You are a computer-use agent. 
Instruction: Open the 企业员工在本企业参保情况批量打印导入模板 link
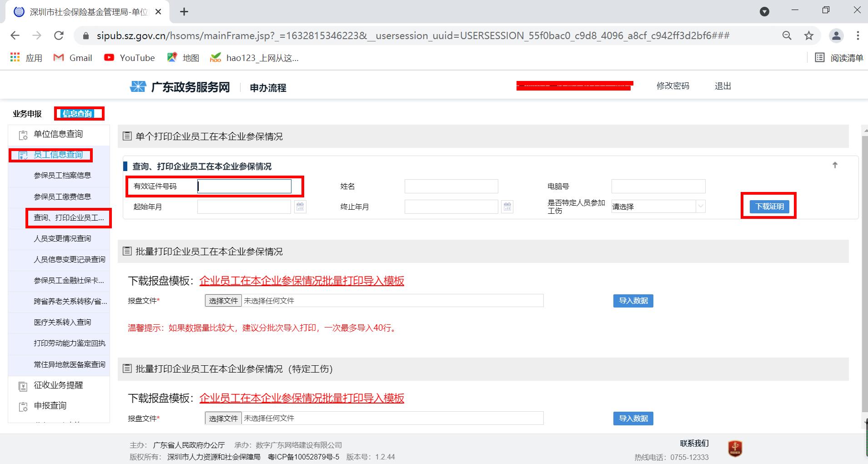[302, 281]
